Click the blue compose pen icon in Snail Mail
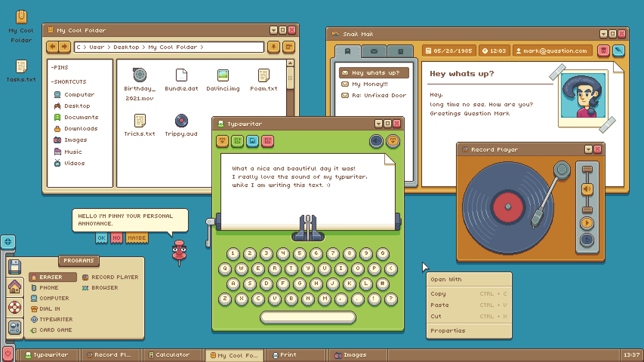Viewport: 644px width, 362px height. click(x=618, y=51)
